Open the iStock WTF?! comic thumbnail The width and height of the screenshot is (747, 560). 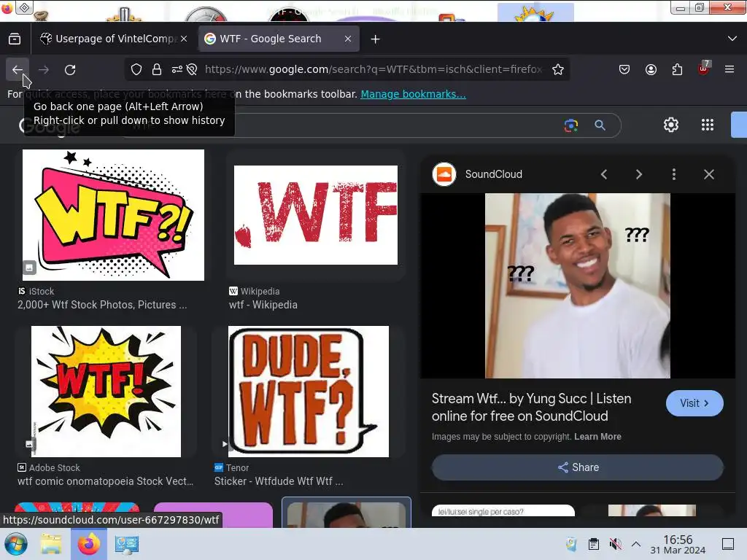(113, 215)
